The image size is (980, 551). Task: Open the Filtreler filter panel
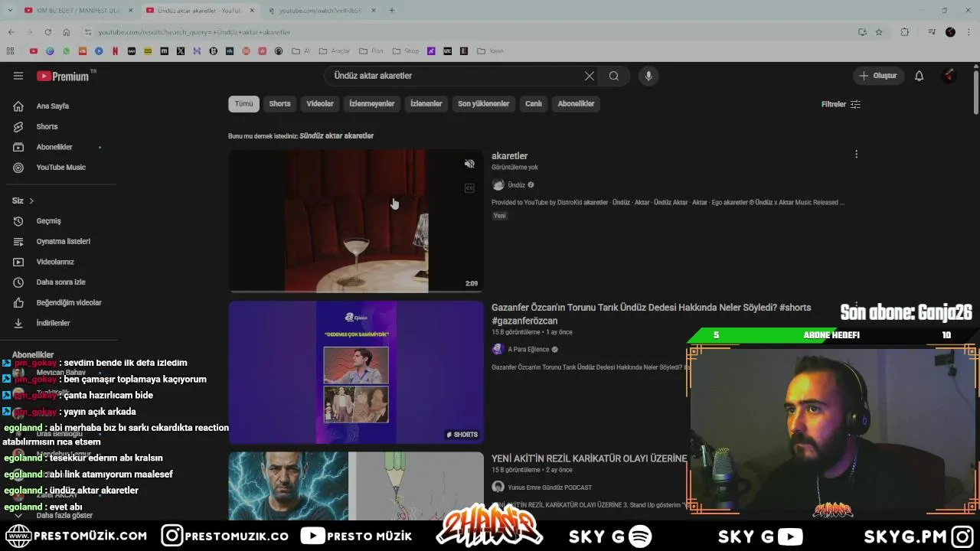click(x=841, y=104)
